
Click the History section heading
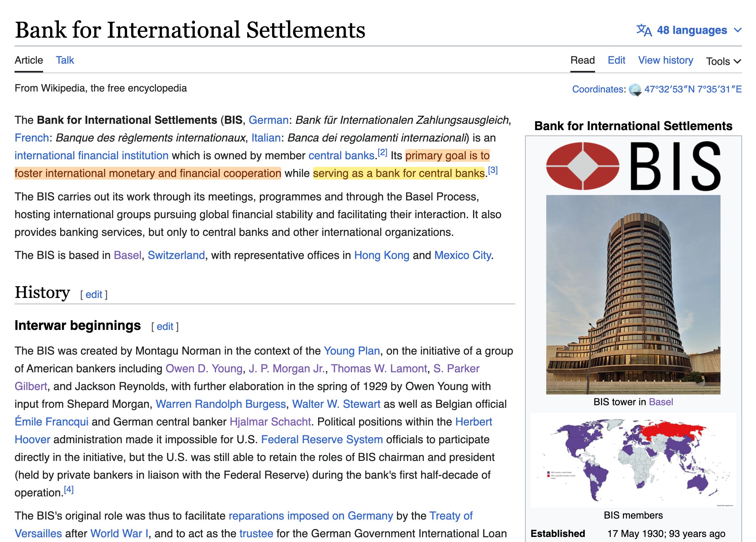42,293
